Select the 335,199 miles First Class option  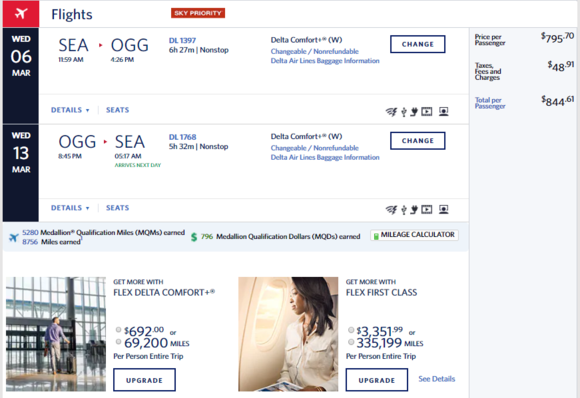(x=351, y=342)
